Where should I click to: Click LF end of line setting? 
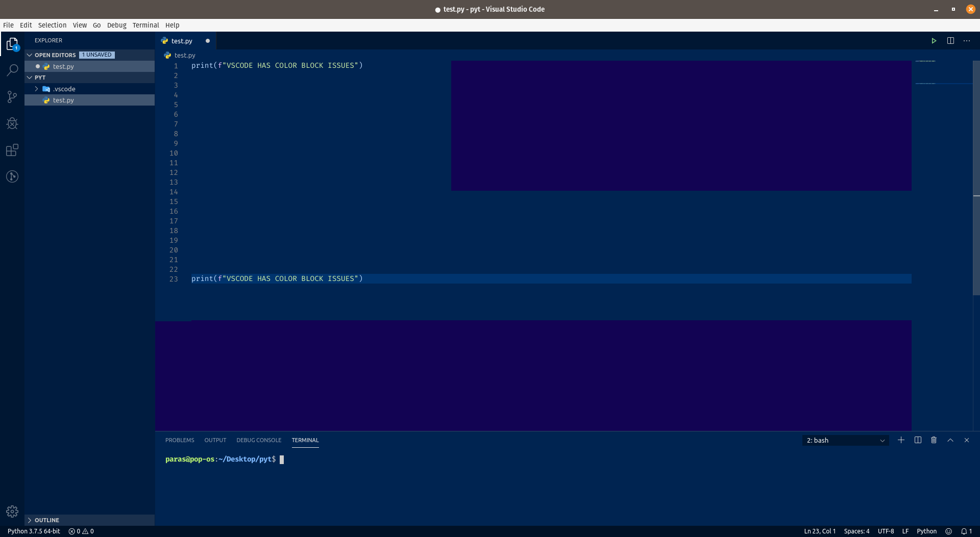tap(905, 531)
